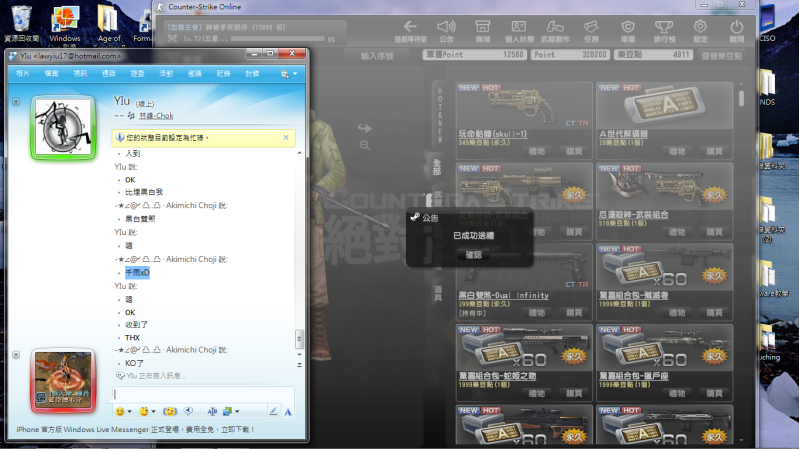Click the 封鎖 block menu in Messenger

252,74
